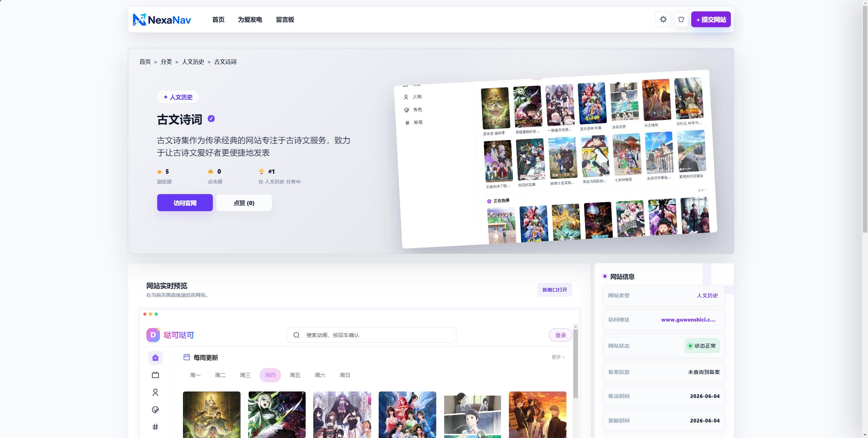Click the hash tag icon in preview sidebar
This screenshot has width=868, height=438.
point(155,427)
